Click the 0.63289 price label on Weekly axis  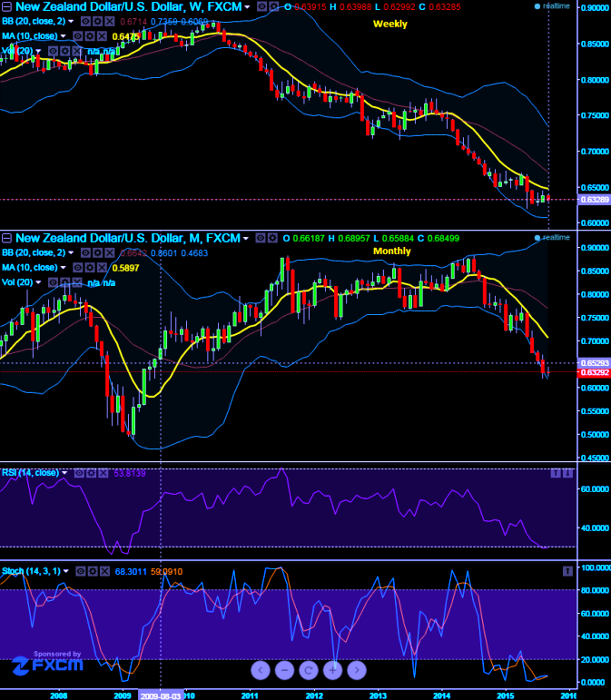pyautogui.click(x=595, y=200)
